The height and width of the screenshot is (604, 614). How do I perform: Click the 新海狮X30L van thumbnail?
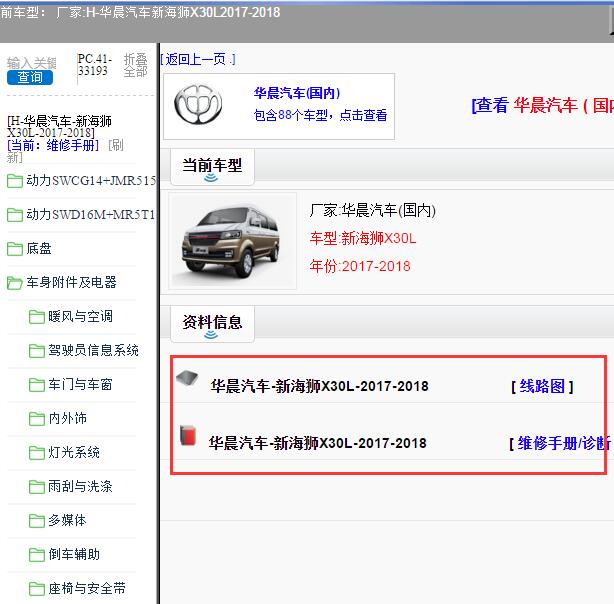[x=232, y=241]
